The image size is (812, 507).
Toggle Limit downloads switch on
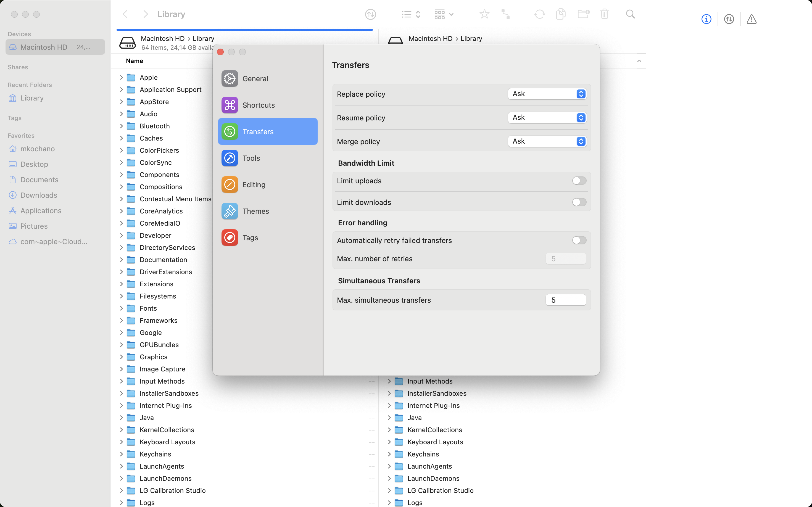(579, 202)
